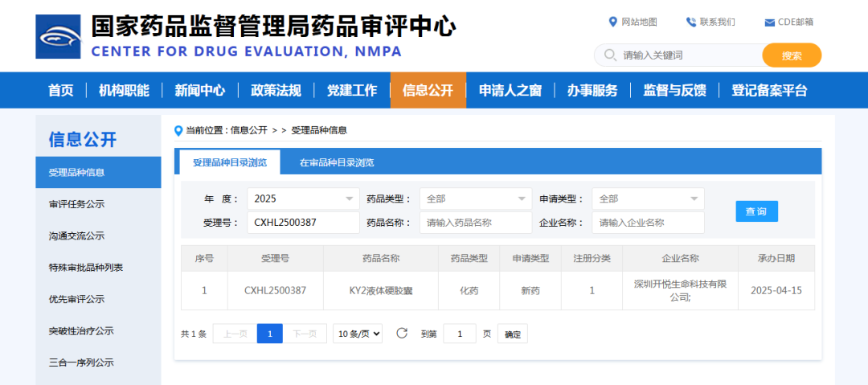This screenshot has width=868, height=385.
Task: Open 信息公开 navigation menu
Action: click(428, 90)
